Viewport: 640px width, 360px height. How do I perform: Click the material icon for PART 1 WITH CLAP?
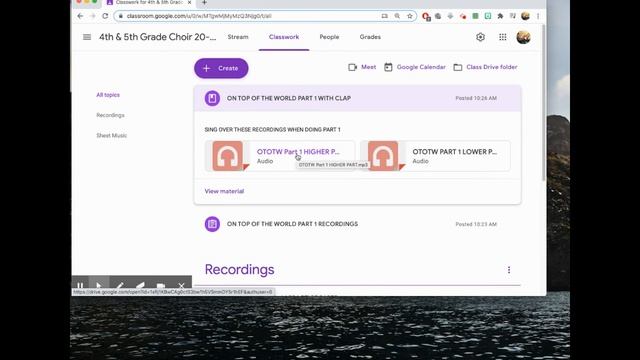click(212, 98)
